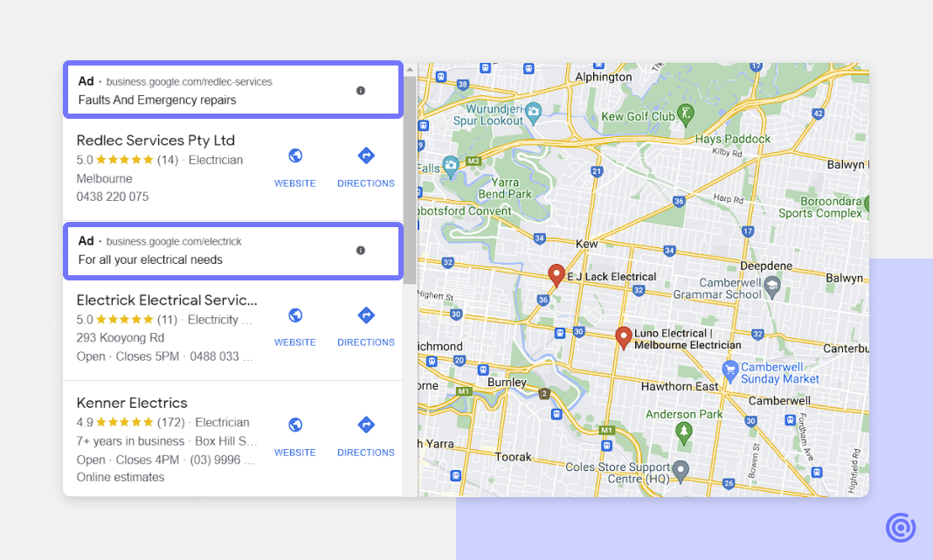This screenshot has width=933, height=560.
Task: Get directions icon for Redlec Services
Action: [366, 156]
